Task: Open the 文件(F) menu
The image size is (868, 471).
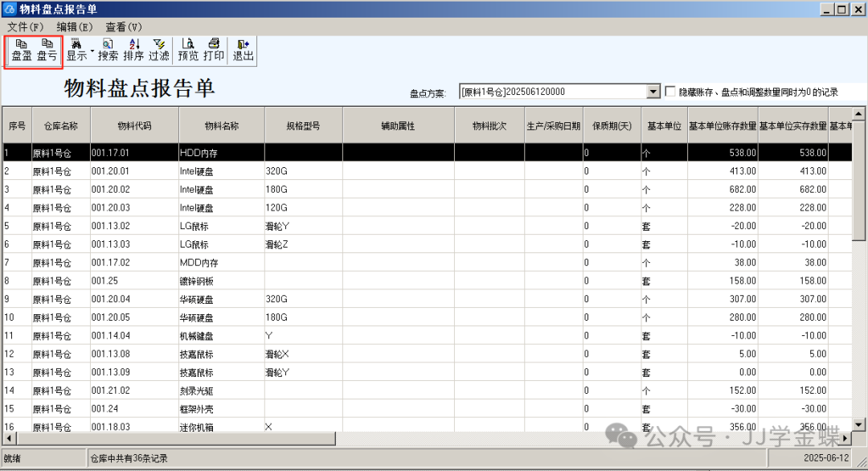Action: 25,27
